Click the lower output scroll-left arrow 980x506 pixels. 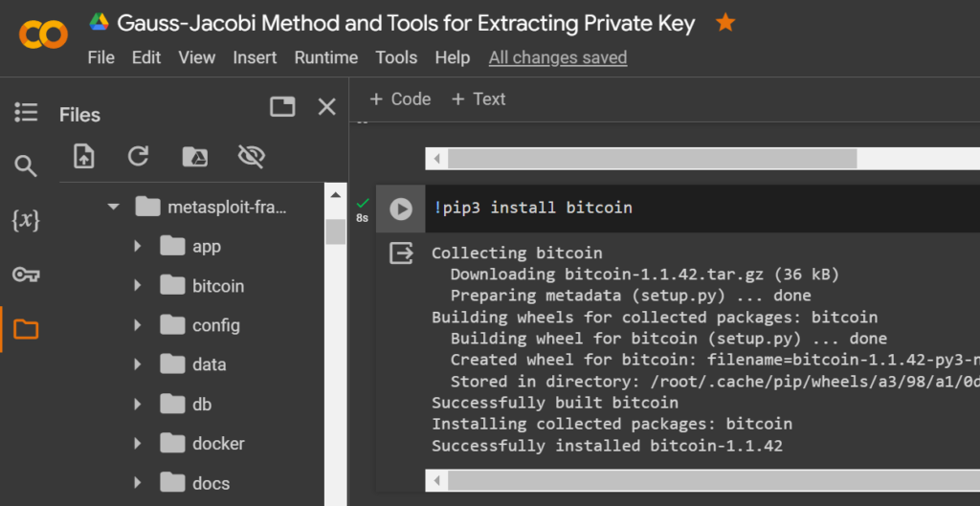click(x=436, y=481)
